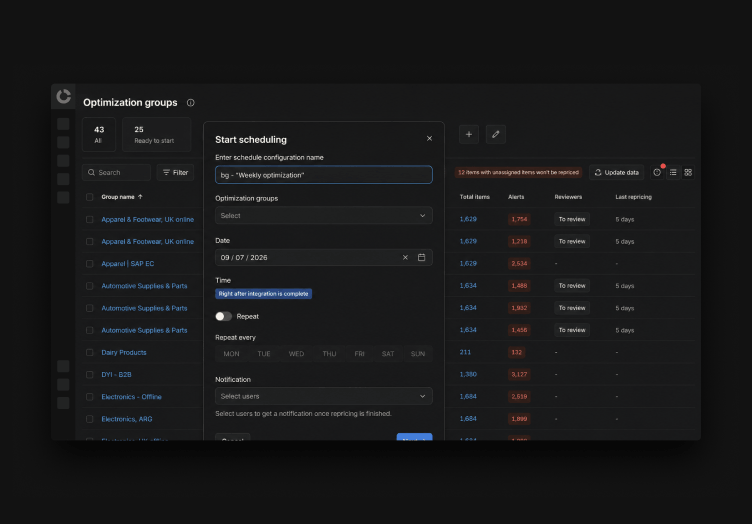This screenshot has height=524, width=752.
Task: Click the schedule configuration name field
Action: pos(324,175)
